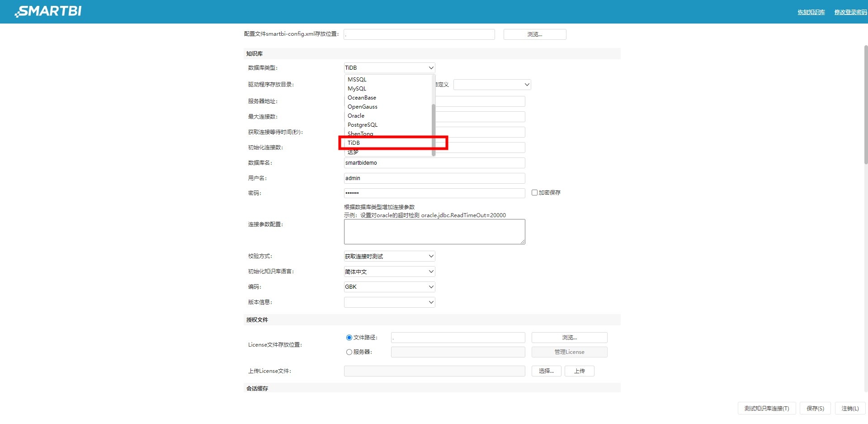Click the config file path input field
Viewport: 868px width, 424px height.
419,34
